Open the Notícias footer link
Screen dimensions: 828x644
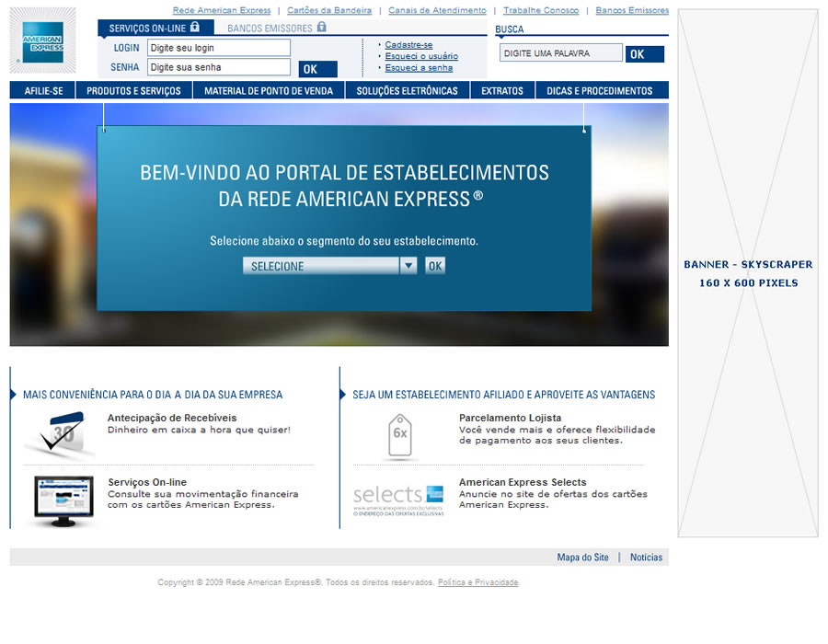[646, 558]
